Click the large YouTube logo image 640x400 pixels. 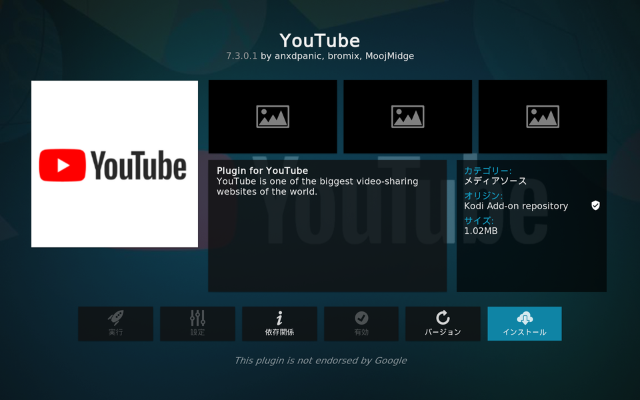(x=115, y=164)
